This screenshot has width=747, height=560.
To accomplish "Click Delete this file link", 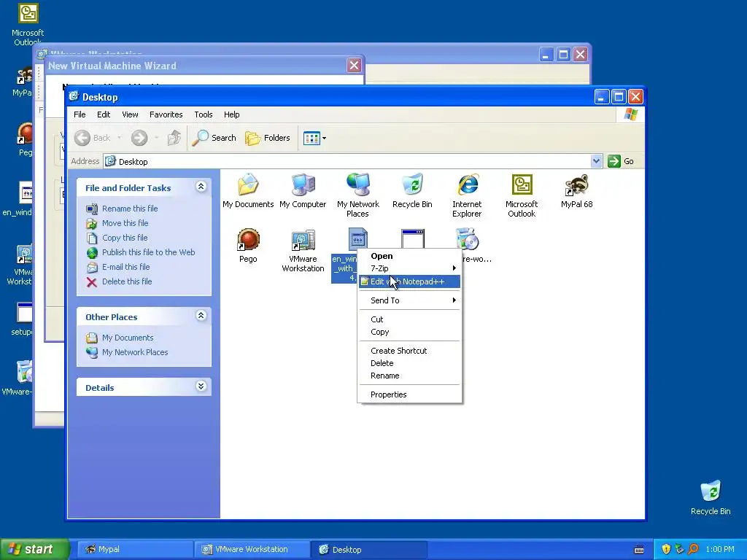I will (x=127, y=281).
